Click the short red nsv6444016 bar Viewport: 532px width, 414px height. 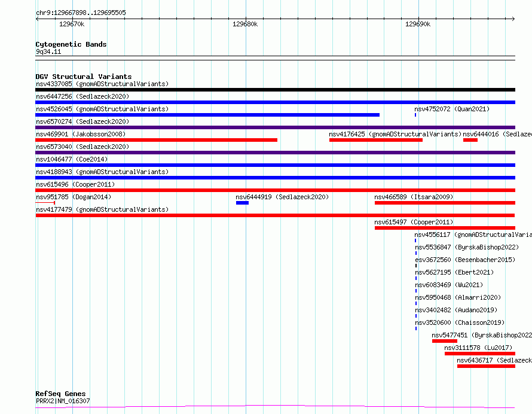pos(470,140)
